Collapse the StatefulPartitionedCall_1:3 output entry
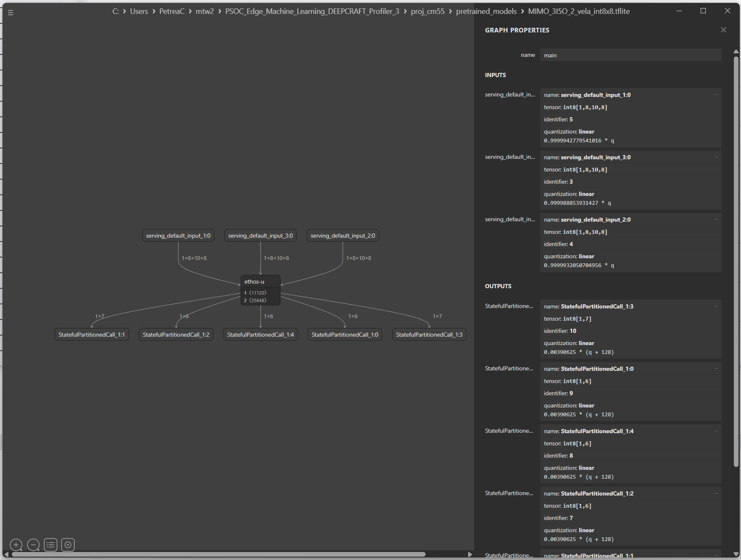This screenshot has height=560, width=741. tap(716, 306)
